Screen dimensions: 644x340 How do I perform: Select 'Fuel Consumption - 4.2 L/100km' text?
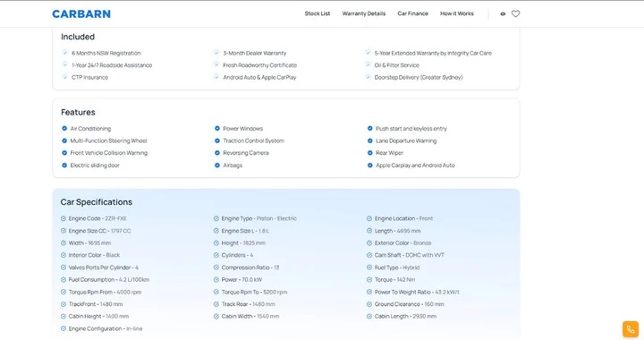[x=109, y=280]
